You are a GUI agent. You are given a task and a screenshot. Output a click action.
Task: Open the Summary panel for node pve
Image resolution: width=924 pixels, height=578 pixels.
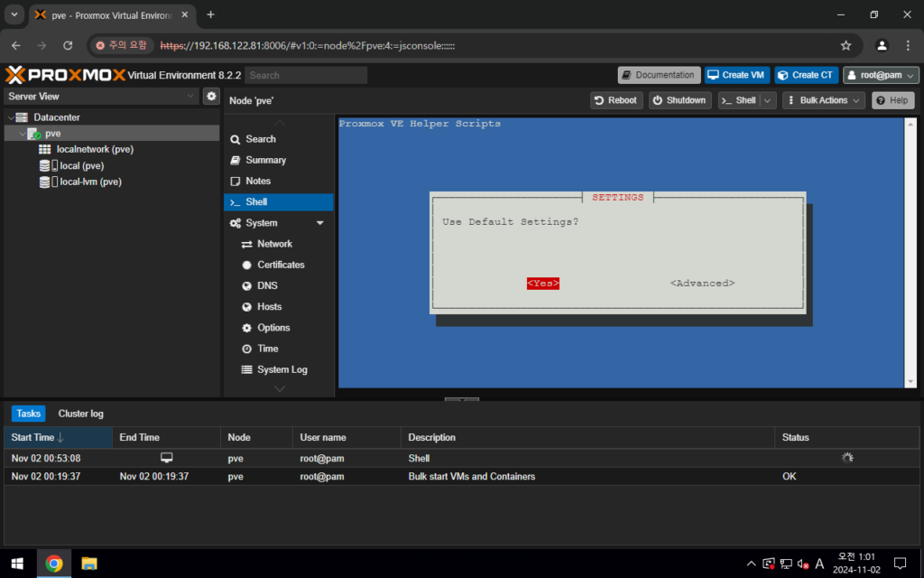[x=265, y=160]
